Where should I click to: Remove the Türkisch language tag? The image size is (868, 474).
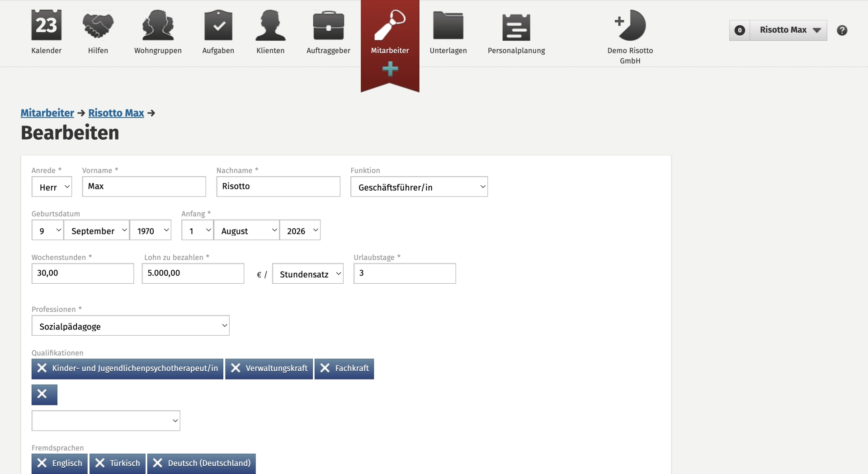[x=100, y=463]
